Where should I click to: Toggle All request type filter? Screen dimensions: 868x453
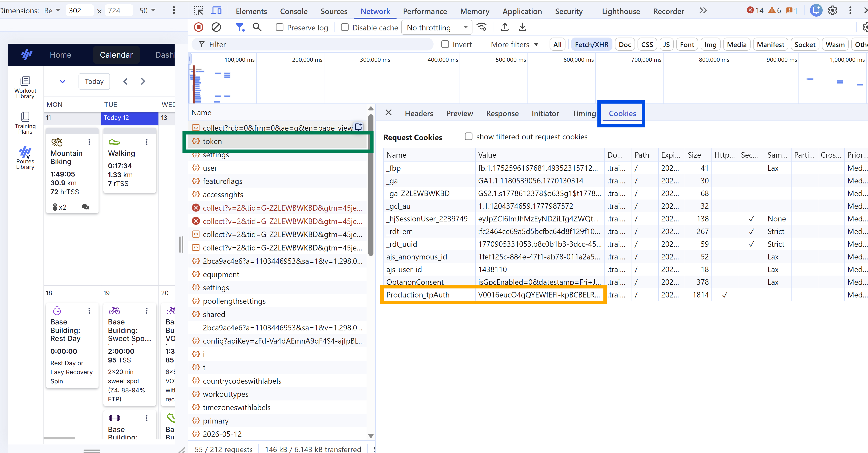click(557, 44)
